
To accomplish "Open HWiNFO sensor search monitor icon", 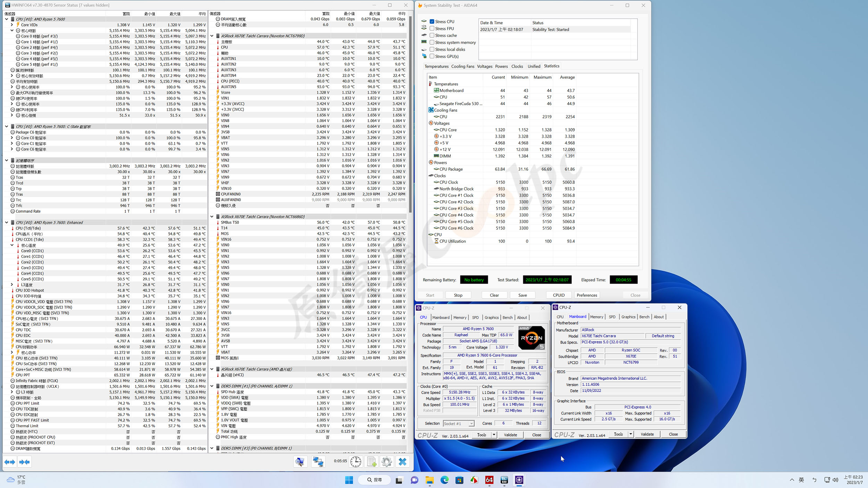I will point(300,462).
